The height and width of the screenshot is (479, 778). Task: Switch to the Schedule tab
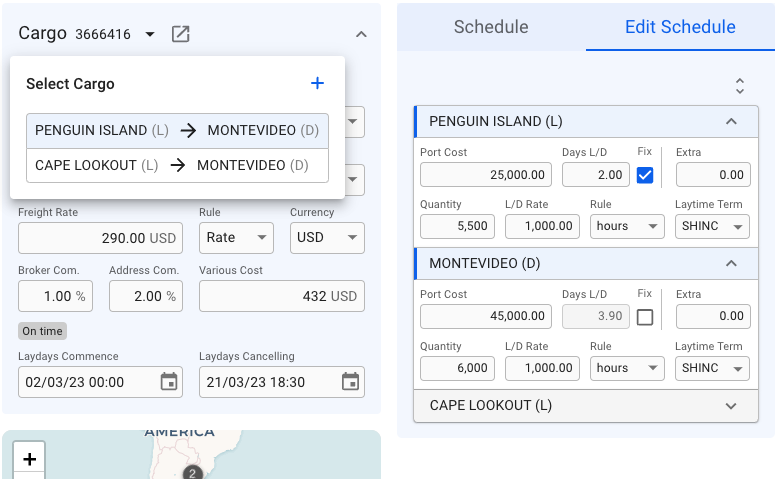coord(491,27)
